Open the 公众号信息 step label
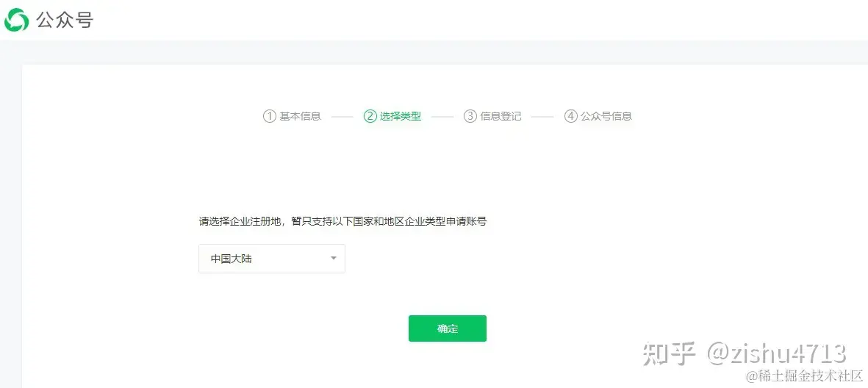868x388 pixels. [606, 116]
